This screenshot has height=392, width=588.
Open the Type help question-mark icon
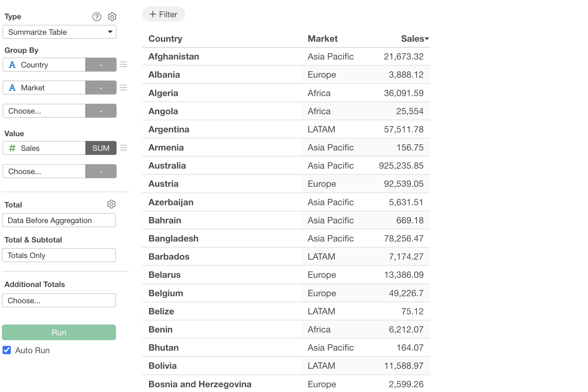pyautogui.click(x=97, y=17)
